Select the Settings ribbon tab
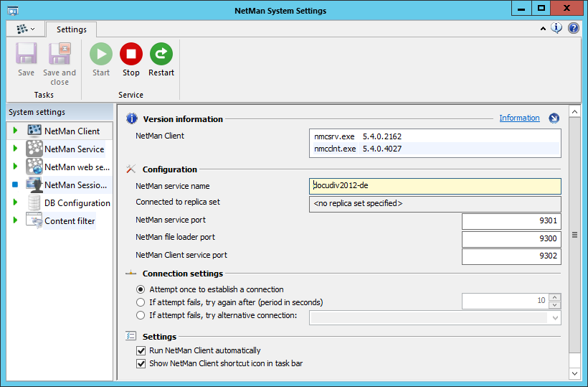 tap(71, 29)
